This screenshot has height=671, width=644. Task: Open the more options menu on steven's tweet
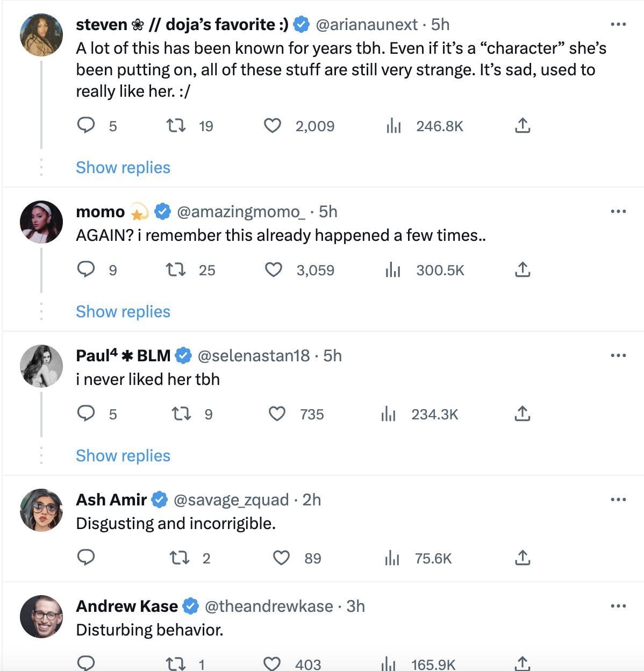[x=619, y=24]
